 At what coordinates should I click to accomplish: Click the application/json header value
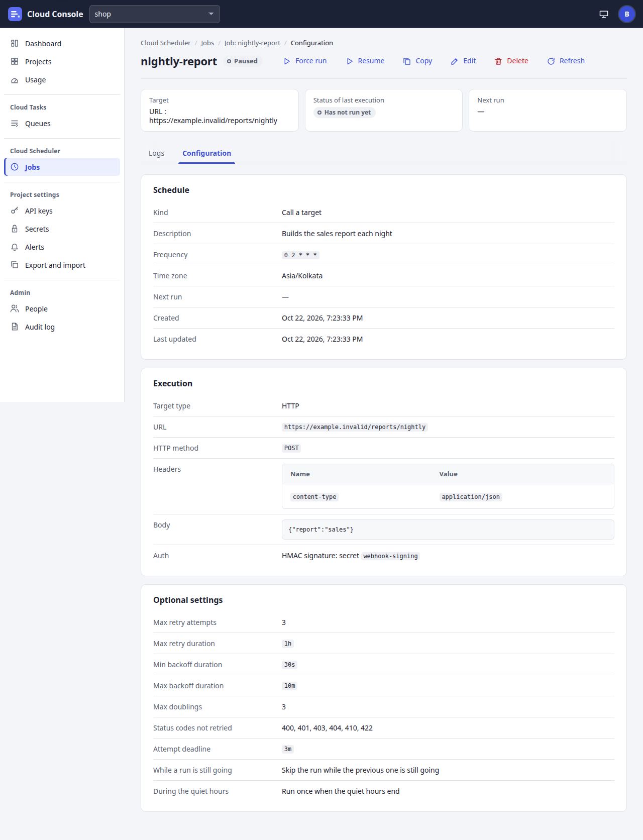pyautogui.click(x=471, y=497)
